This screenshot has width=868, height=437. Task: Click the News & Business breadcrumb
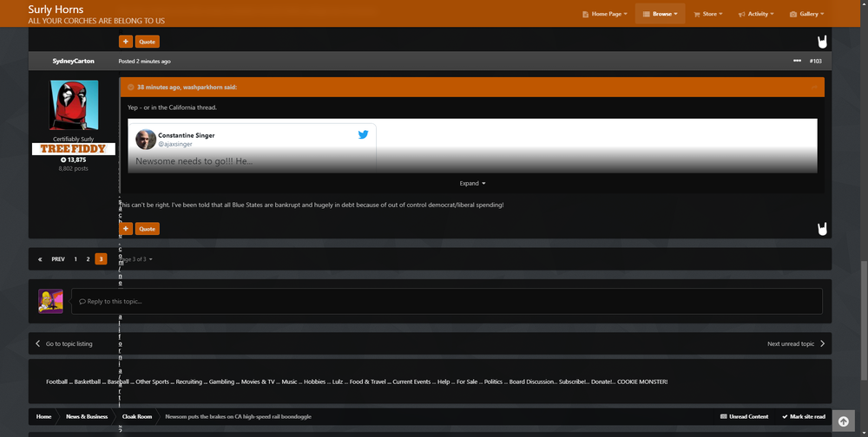point(86,416)
